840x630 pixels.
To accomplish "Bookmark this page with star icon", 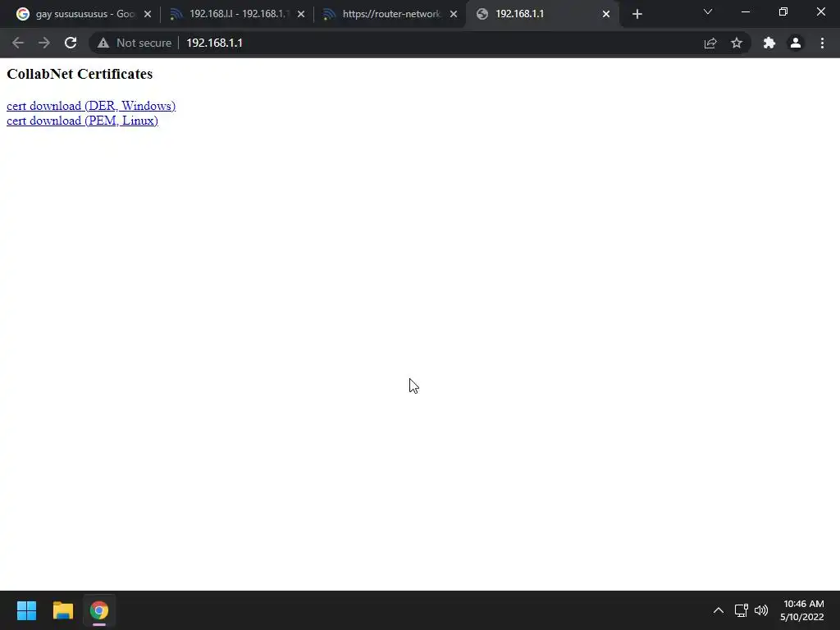I will (737, 43).
